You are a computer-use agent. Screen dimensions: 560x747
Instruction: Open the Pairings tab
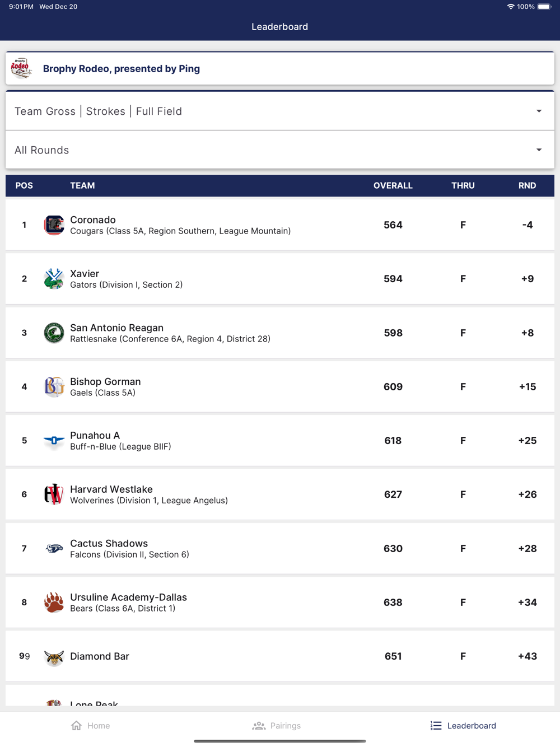point(277,726)
